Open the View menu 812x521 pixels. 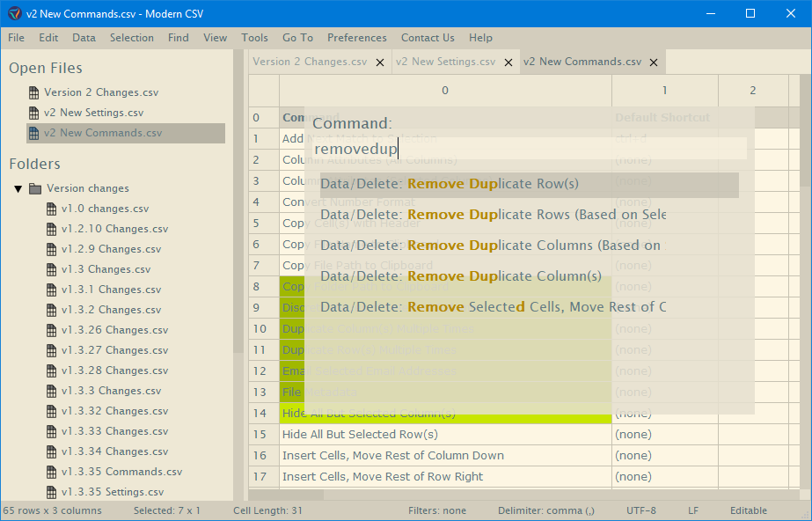click(215, 38)
